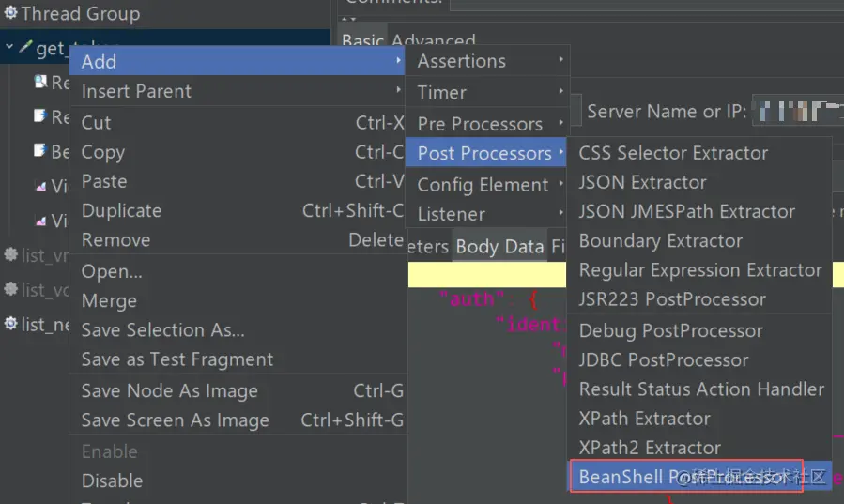Select the Be tree item icon

click(x=39, y=150)
